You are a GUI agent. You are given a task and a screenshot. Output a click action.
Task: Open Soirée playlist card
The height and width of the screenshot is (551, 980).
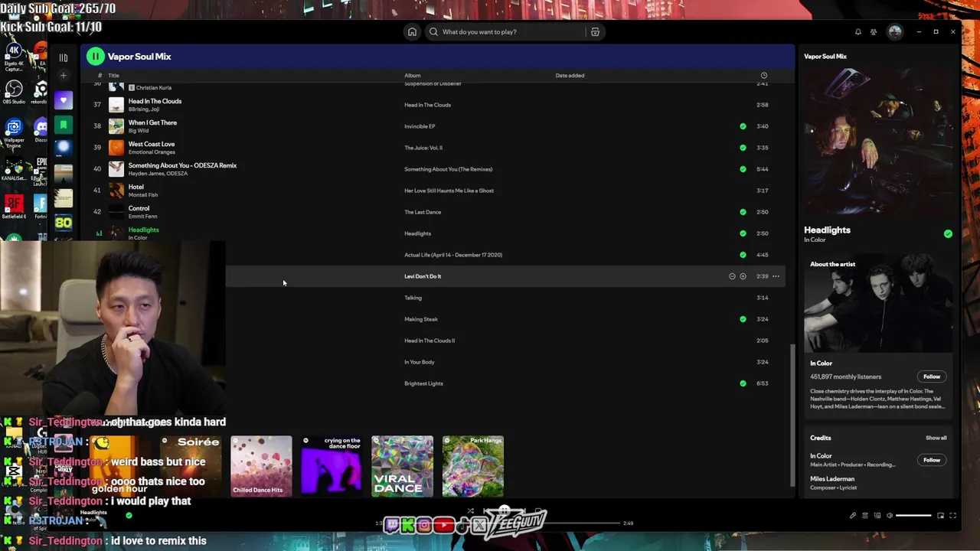tap(191, 466)
